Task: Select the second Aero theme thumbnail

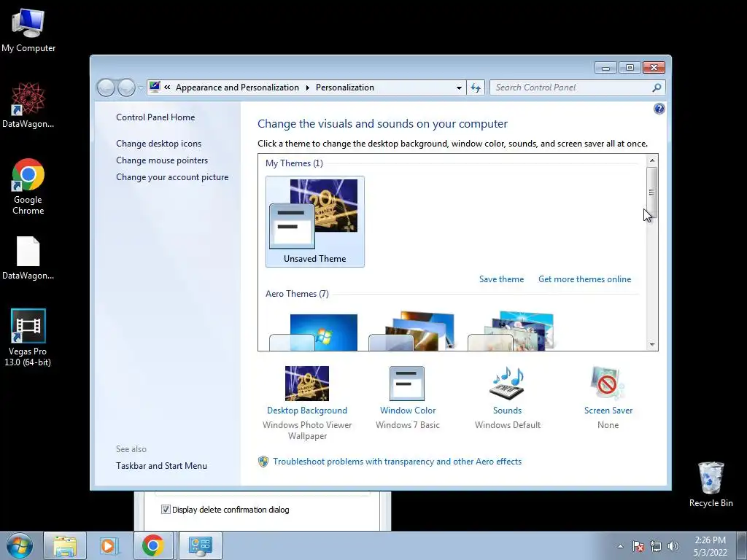Action: click(413, 332)
